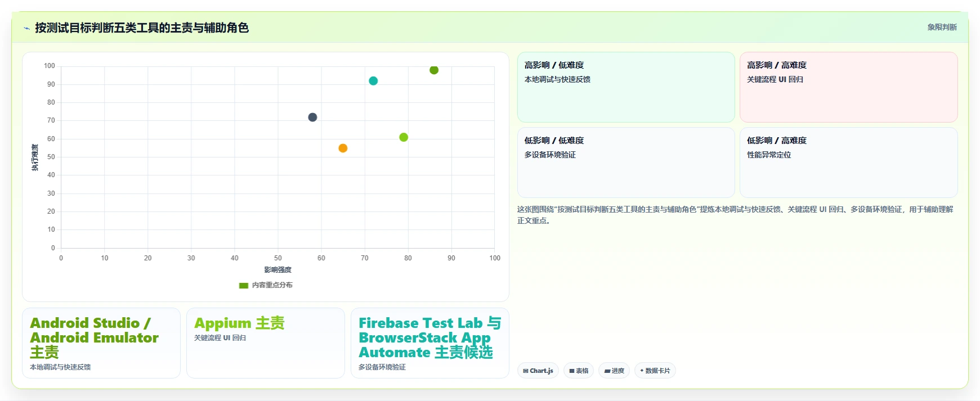Click the 表格 tag chip
Viewport: 980px width, 401px height.
click(579, 371)
